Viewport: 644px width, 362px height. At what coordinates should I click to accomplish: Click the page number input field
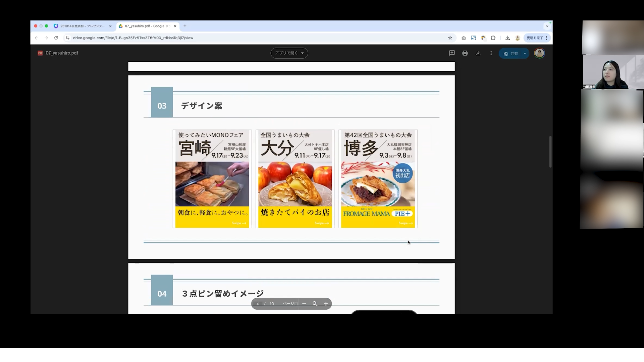[258, 304]
